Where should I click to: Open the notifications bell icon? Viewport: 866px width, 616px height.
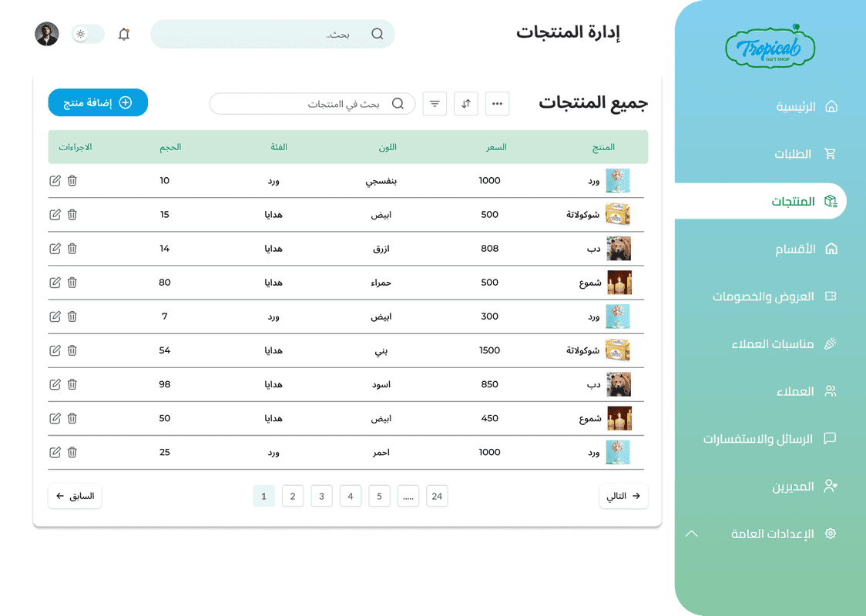tap(123, 34)
